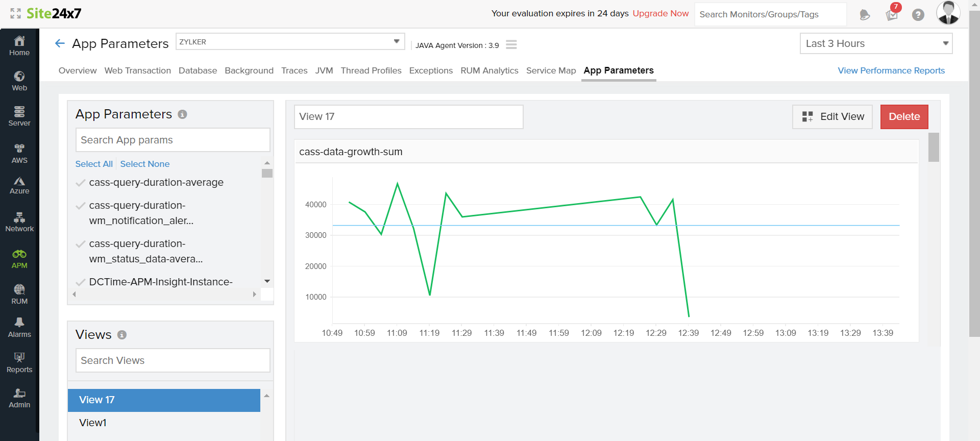Click the back arrow near App Parameters

pyautogui.click(x=60, y=43)
